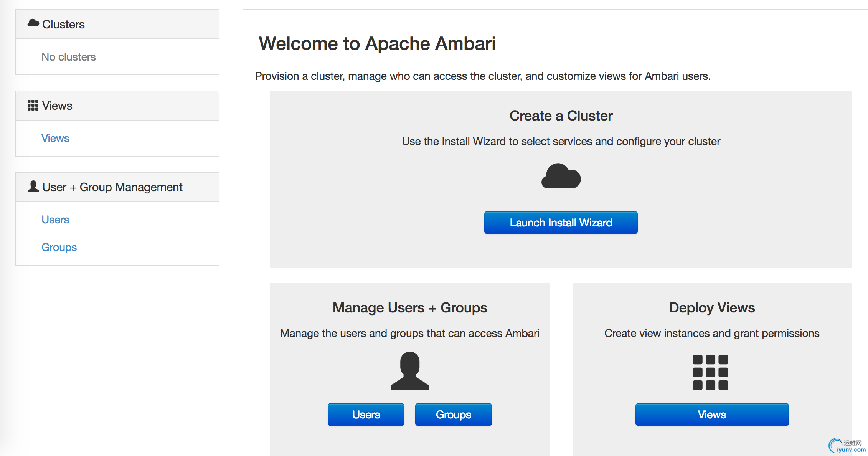Click the 'Create a Cluster' heading
Viewport: 868px width, 456px height.
(x=561, y=116)
